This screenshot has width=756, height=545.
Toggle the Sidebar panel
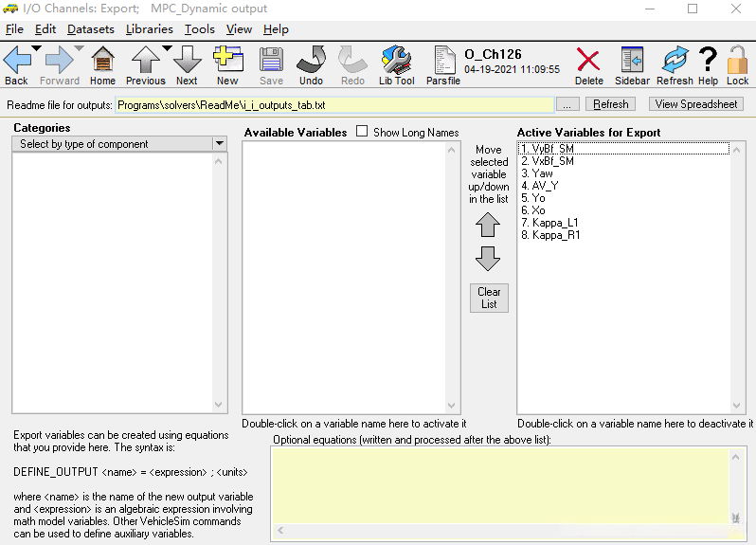click(x=632, y=63)
